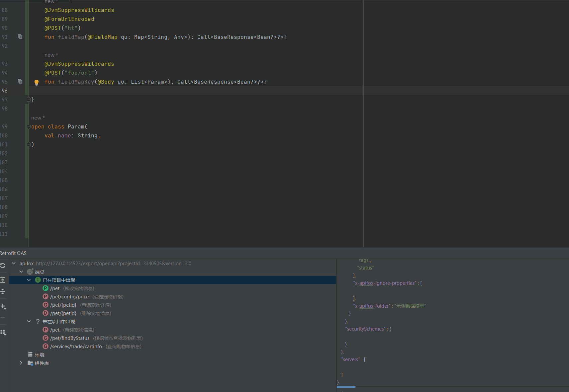Click the "servers" key in JSON preview
Viewport: 569px width, 392px height.
click(x=351, y=359)
